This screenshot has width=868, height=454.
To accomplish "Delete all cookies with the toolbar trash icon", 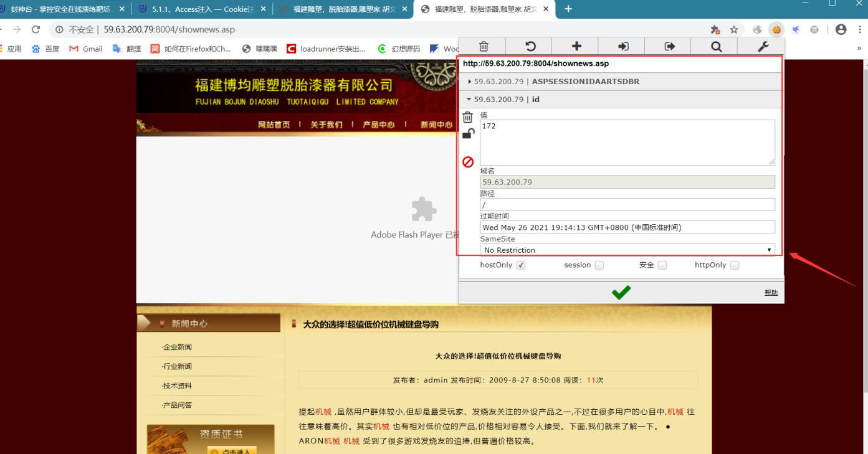I will point(483,46).
